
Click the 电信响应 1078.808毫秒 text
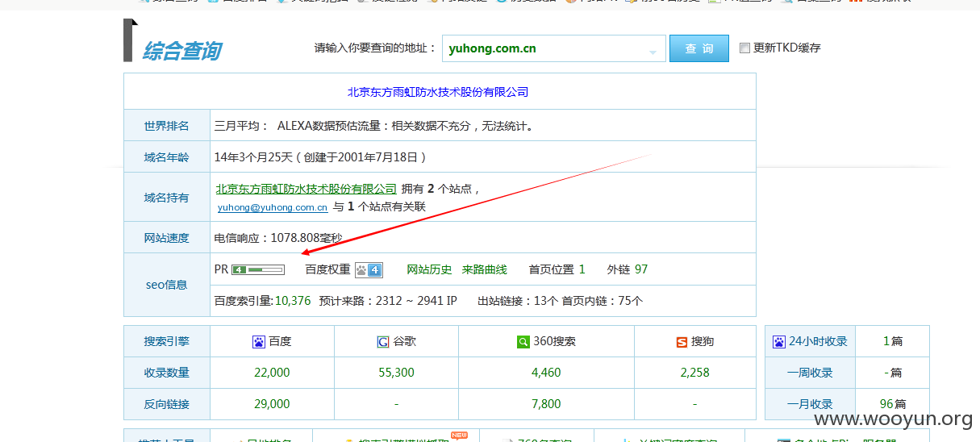(278, 238)
